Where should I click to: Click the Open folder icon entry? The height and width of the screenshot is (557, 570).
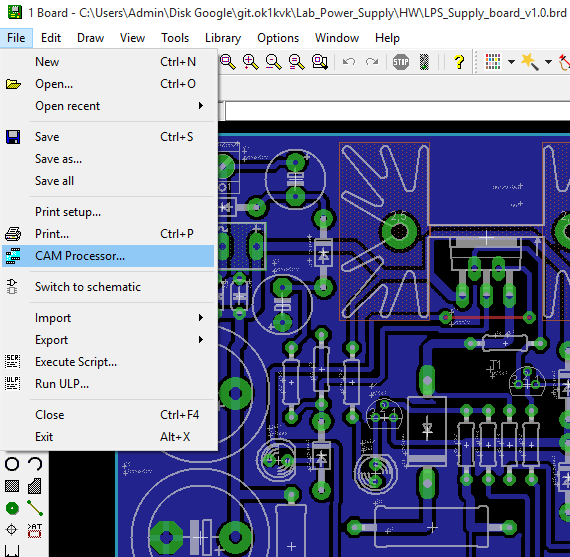[x=108, y=84]
